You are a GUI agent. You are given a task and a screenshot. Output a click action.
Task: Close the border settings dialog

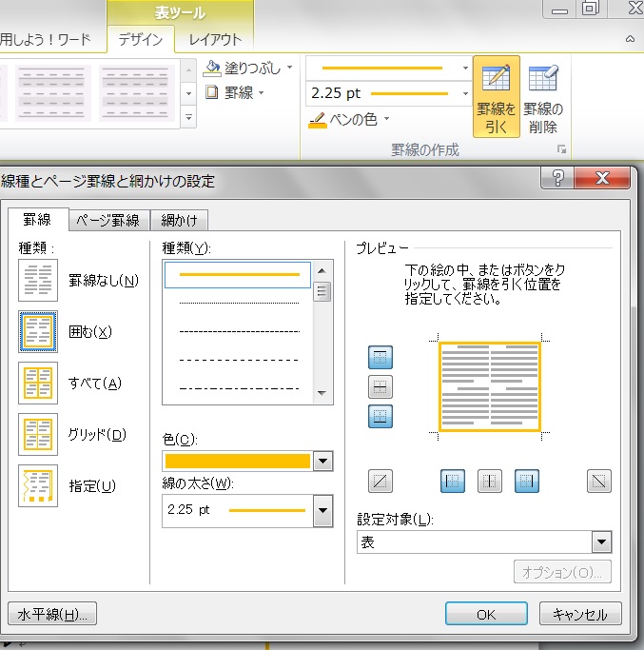(602, 178)
